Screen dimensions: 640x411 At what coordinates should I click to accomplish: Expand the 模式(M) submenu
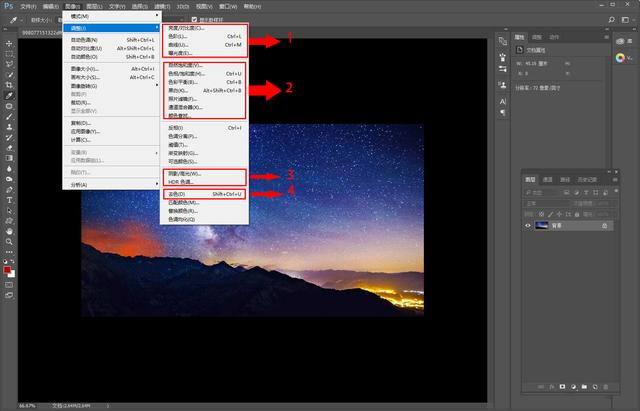point(112,16)
